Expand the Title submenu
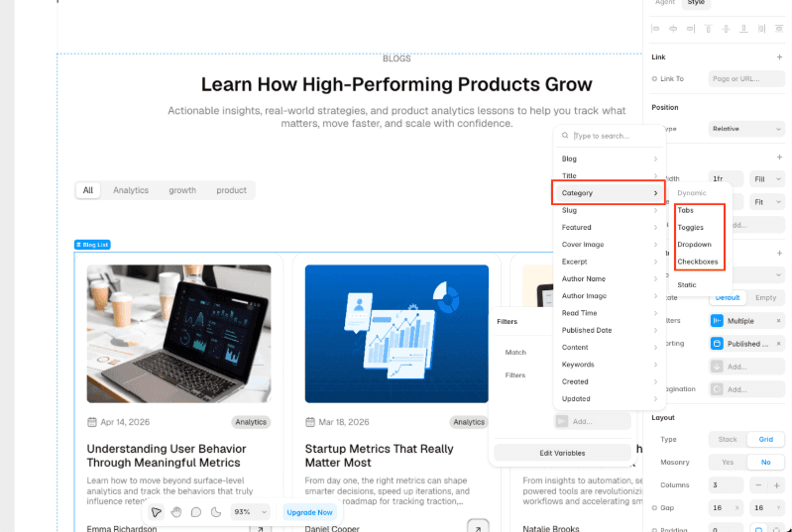Viewport: 792px width, 532px height. click(x=610, y=175)
